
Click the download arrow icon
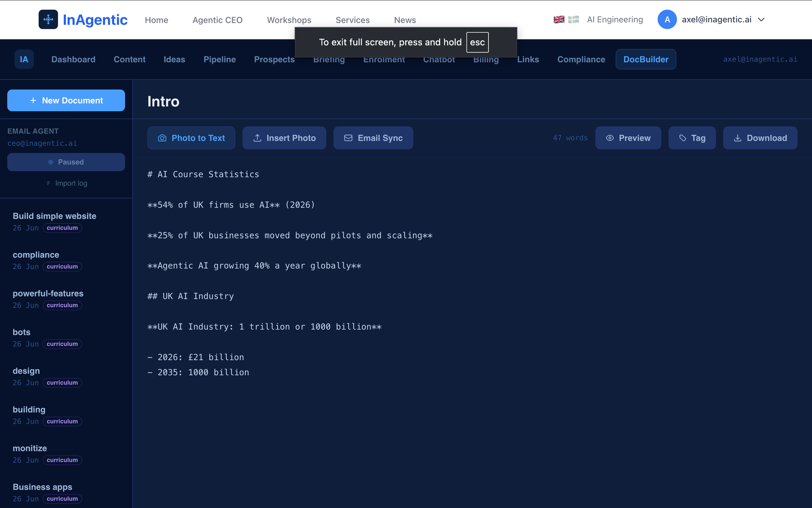(x=738, y=138)
